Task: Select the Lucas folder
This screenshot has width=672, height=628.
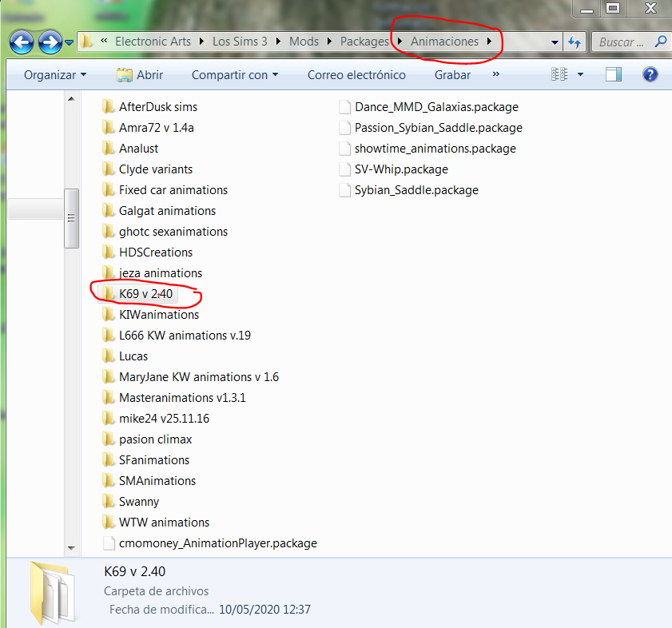Action: click(x=125, y=356)
